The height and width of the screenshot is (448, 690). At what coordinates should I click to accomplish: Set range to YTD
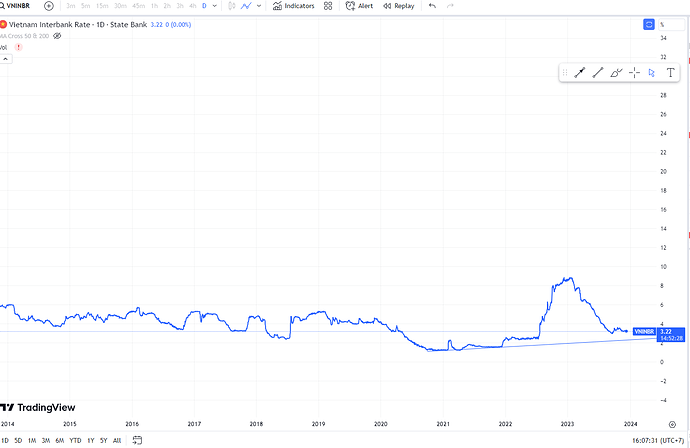(75, 440)
